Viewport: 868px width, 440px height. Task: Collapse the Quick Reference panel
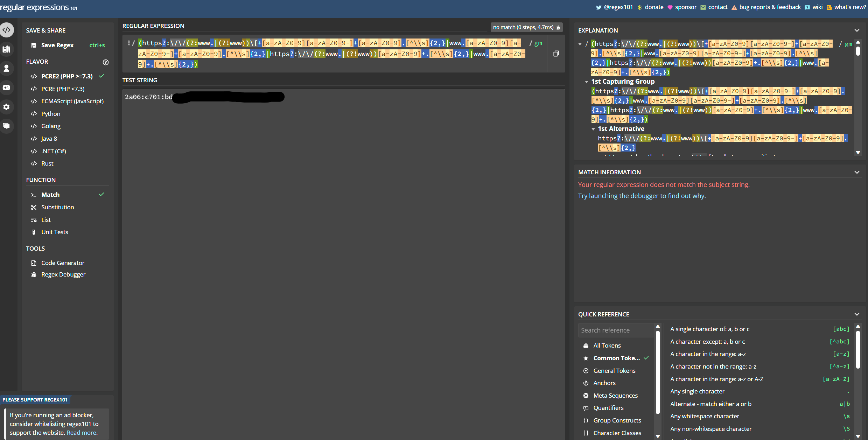click(857, 314)
